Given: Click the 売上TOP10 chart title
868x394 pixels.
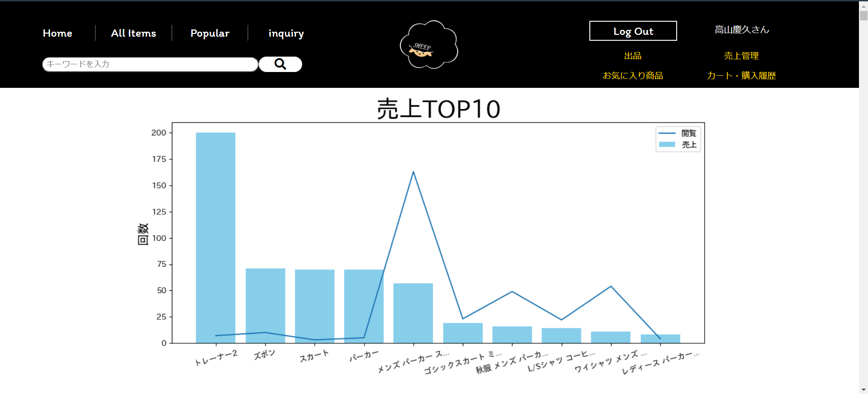Looking at the screenshot, I should [438, 109].
